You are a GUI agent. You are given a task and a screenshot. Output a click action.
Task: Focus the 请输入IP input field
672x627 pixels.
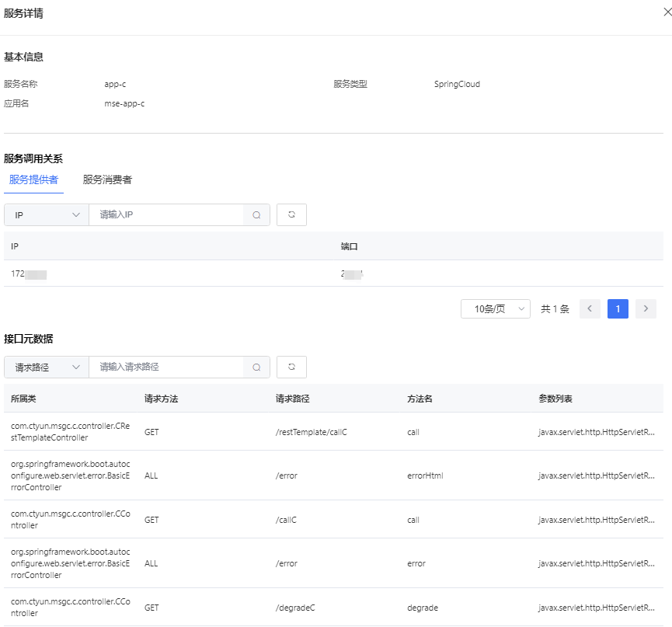(165, 215)
